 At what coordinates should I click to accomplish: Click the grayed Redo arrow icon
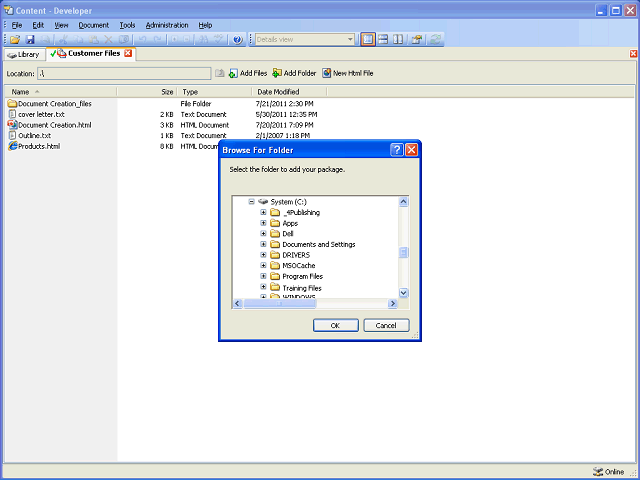(158, 40)
